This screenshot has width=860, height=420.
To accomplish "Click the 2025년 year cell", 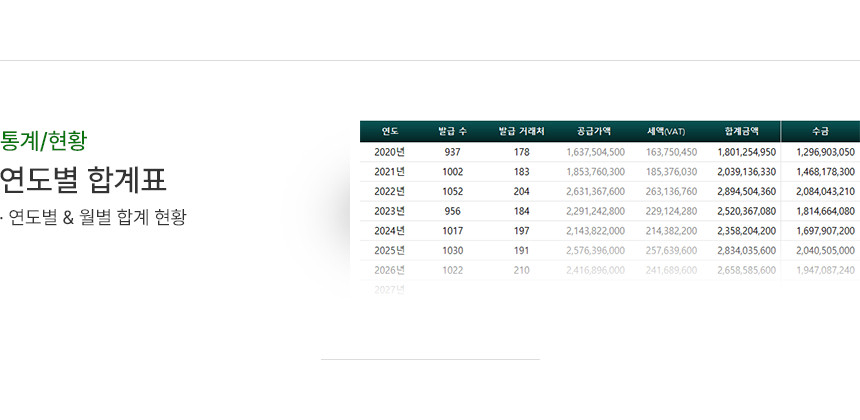I will click(x=389, y=250).
